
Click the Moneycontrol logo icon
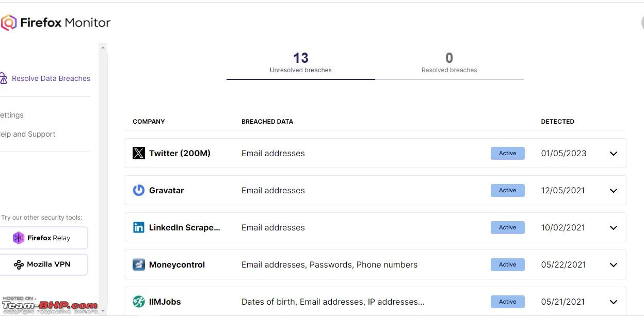tap(139, 264)
